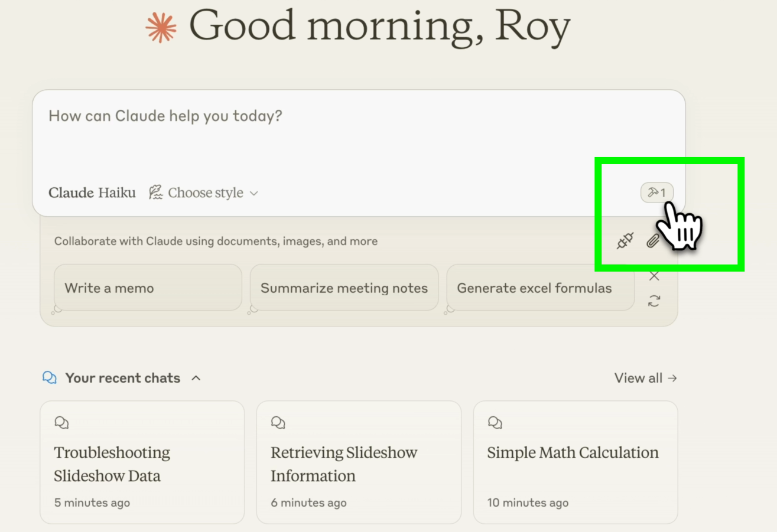
Task: Open the Simple Math Calculation chat title
Action: [x=572, y=453]
